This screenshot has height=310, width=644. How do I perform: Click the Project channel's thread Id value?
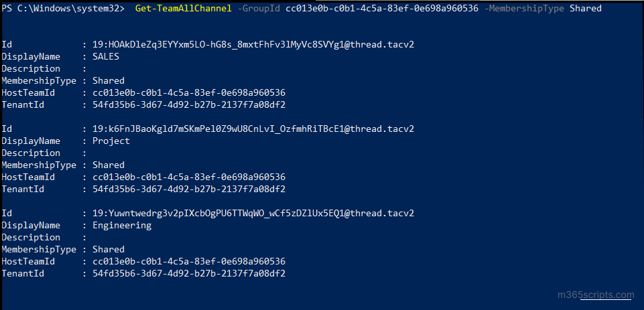point(253,129)
